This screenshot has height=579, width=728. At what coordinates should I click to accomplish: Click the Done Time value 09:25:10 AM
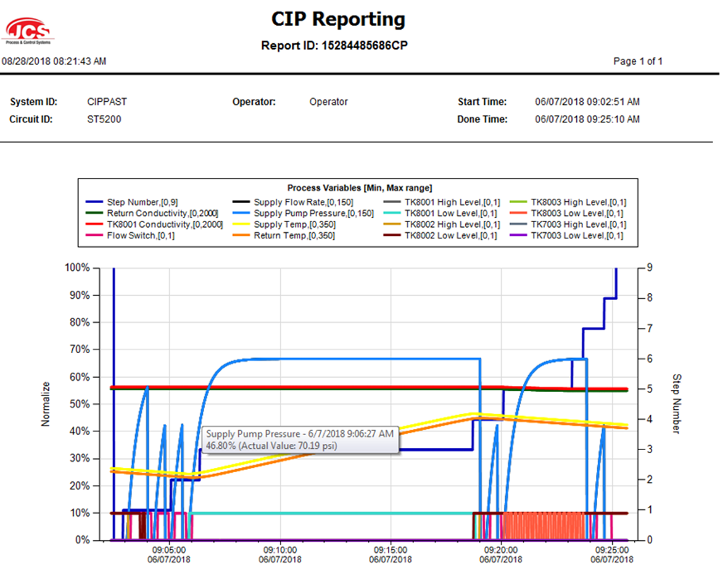tap(587, 119)
